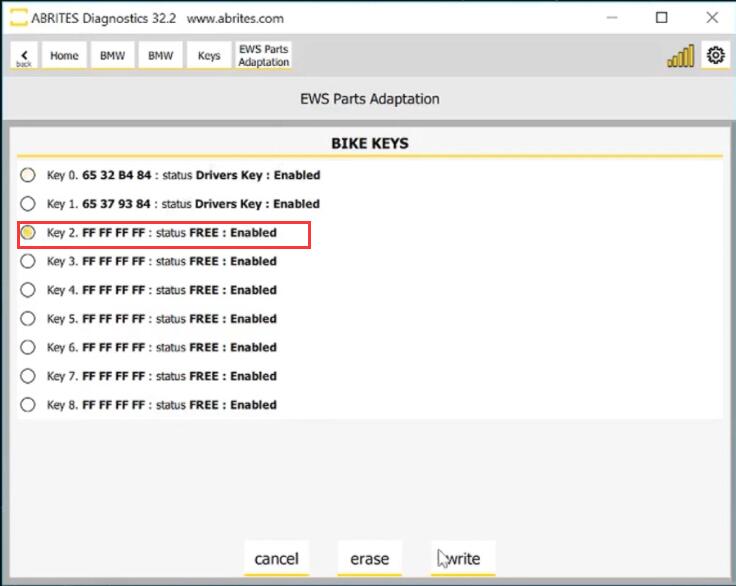Click Key 6 status FREE text
The height and width of the screenshot is (586, 736).
(187, 347)
